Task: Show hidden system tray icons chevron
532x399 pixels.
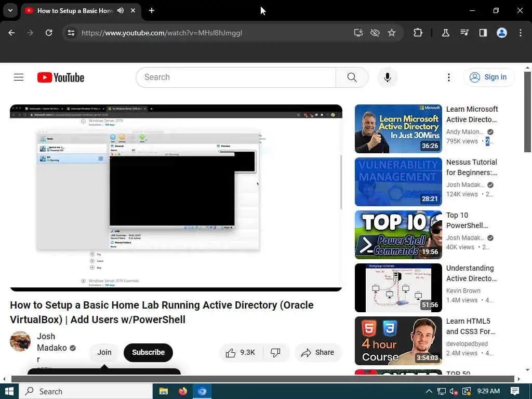Action: point(429,391)
